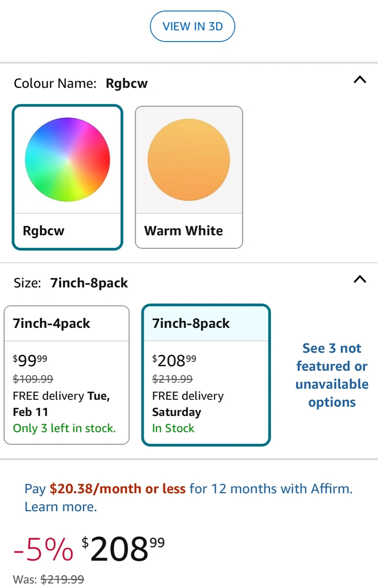The width and height of the screenshot is (378, 588).
Task: Click the $99.99 price in the 4pack card
Action: (30, 360)
